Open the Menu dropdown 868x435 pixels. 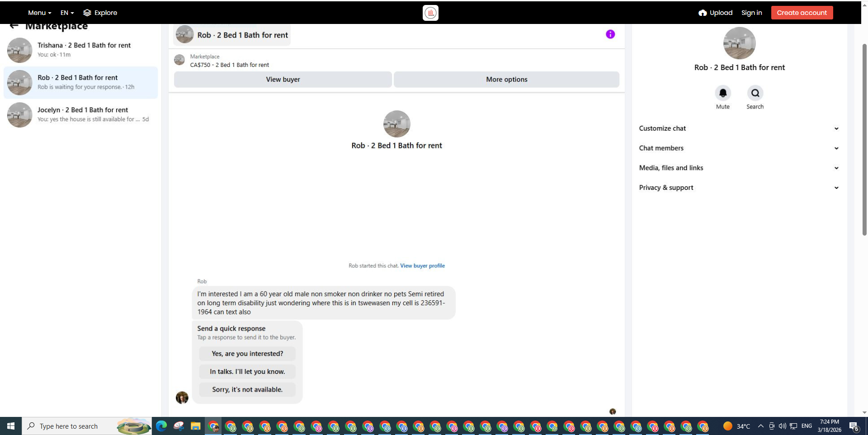[39, 13]
